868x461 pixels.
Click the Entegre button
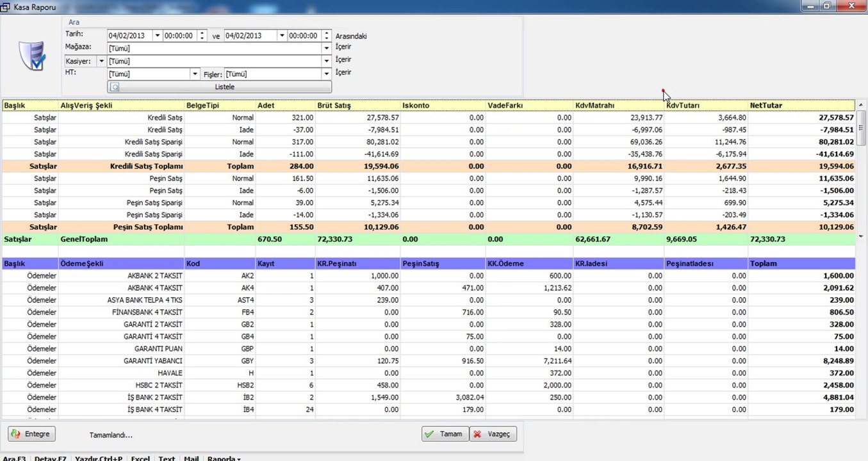[32, 433]
